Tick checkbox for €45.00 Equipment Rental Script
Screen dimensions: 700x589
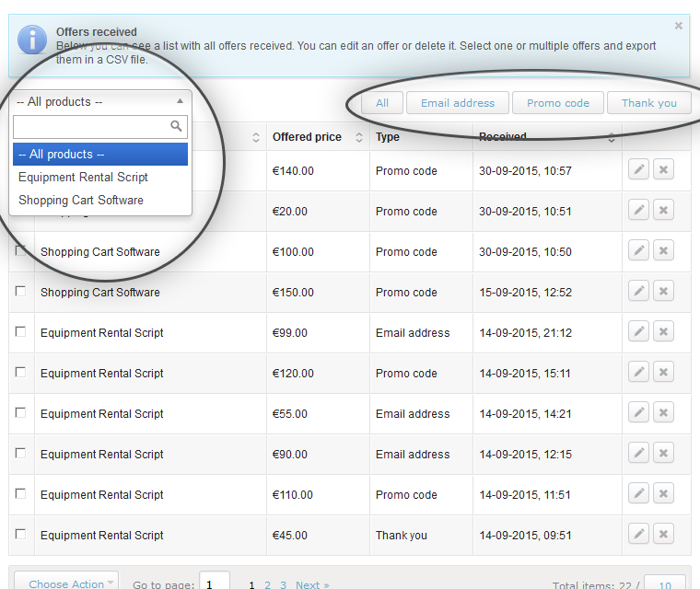coord(20,534)
